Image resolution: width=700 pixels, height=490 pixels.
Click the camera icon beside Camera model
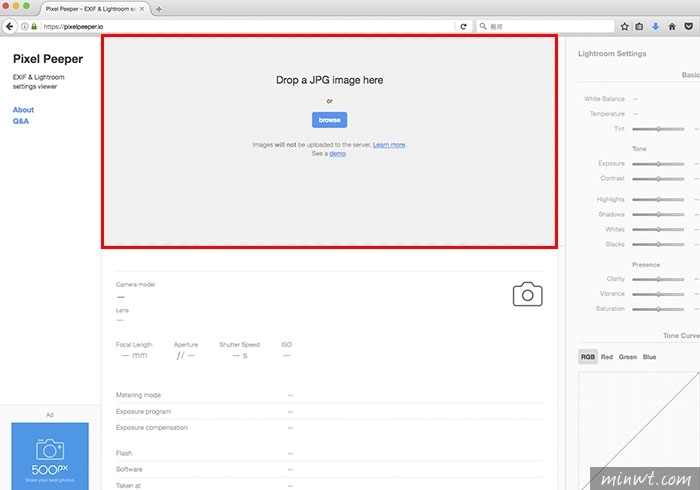tap(527, 294)
